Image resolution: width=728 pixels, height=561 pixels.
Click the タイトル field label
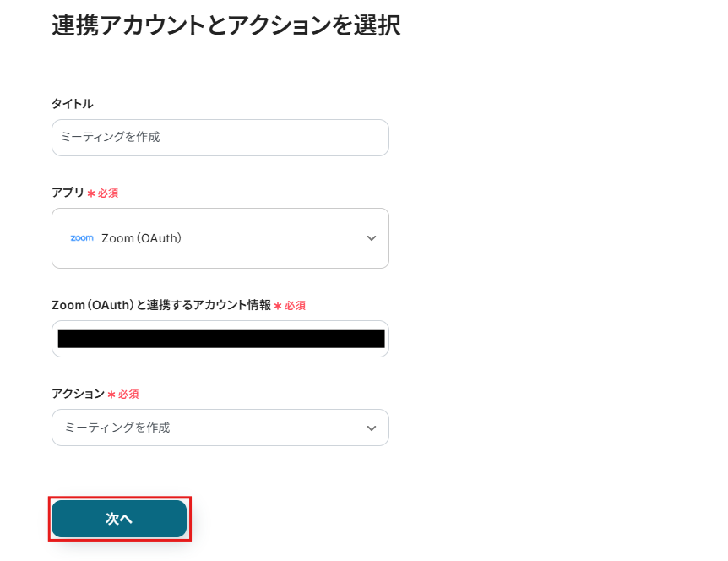point(73,104)
